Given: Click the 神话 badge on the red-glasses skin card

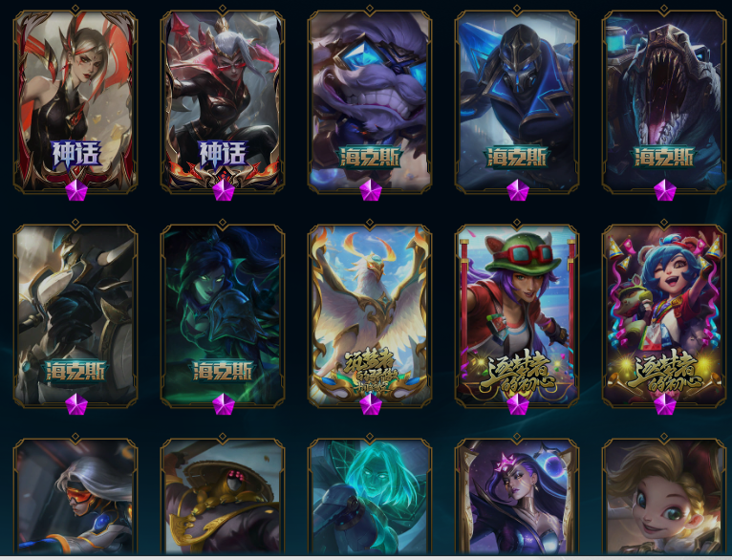Looking at the screenshot, I should pos(223,155).
